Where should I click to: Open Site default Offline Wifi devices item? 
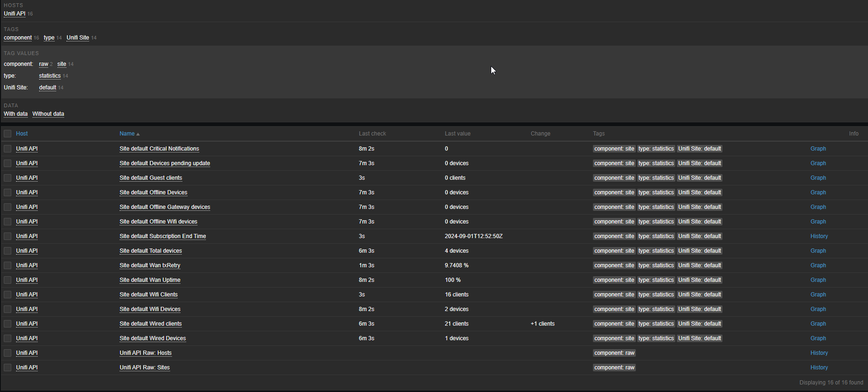point(158,222)
